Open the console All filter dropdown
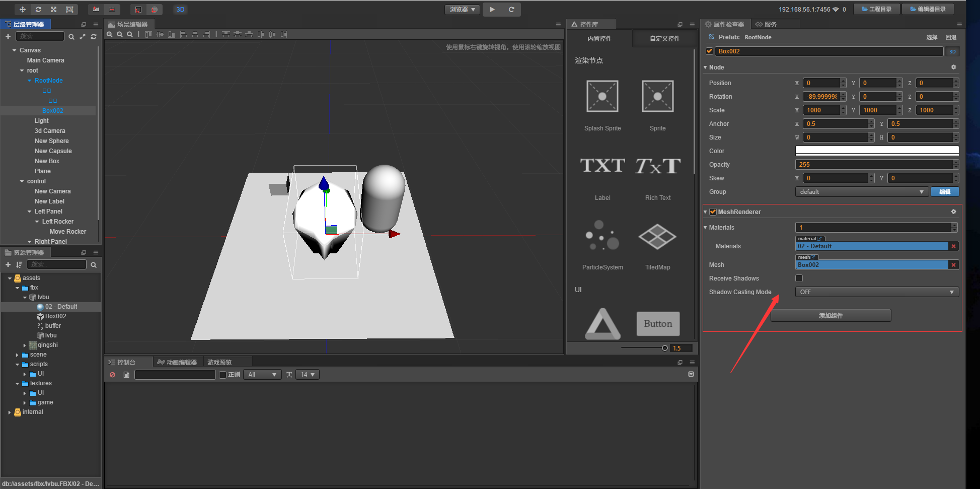 262,375
